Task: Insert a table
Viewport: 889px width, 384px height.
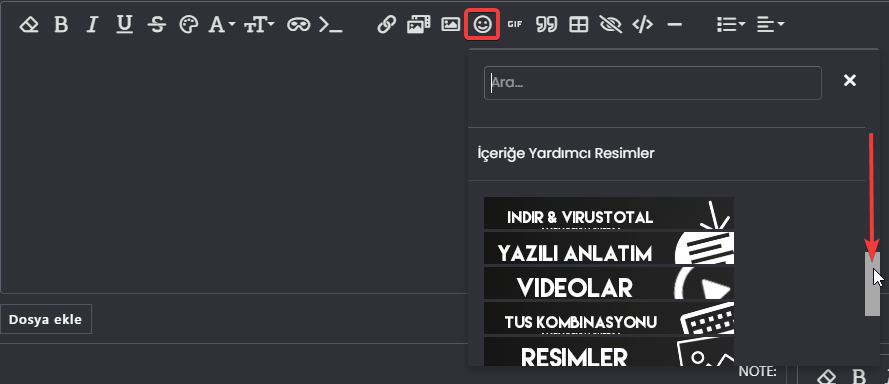Action: (x=578, y=24)
